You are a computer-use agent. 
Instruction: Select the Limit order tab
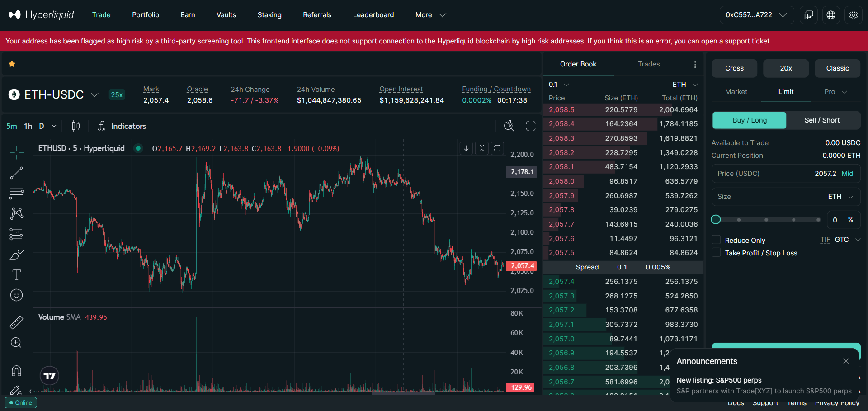point(786,92)
